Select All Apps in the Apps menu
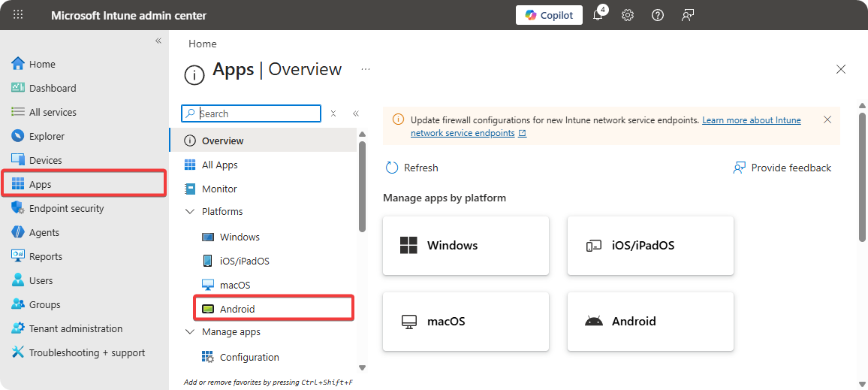The image size is (868, 390). click(x=219, y=165)
